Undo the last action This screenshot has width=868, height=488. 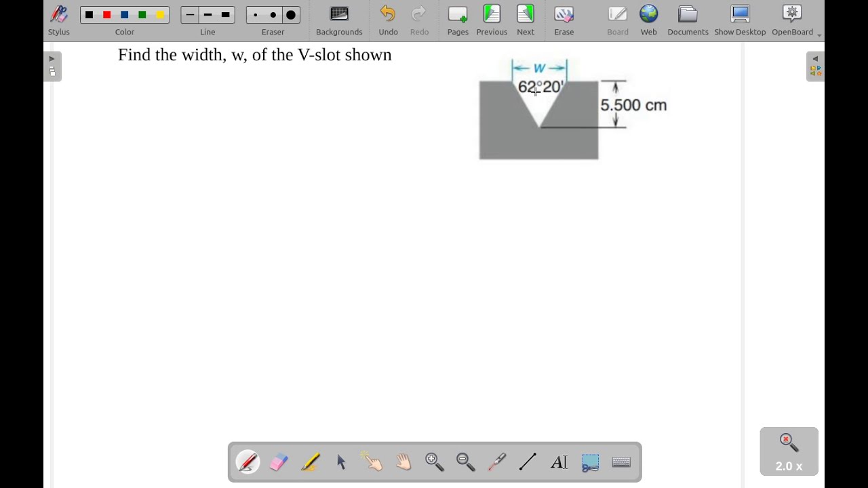[389, 20]
